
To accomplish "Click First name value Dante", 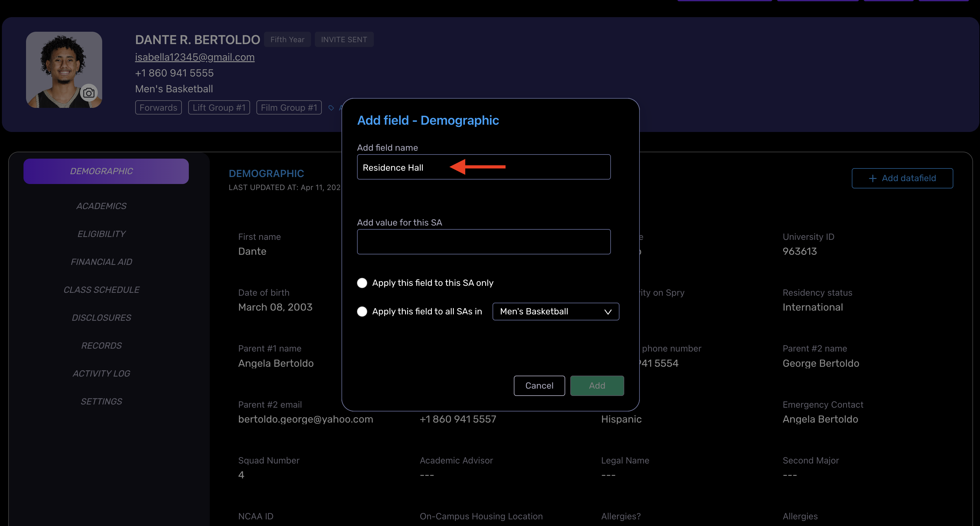I will pyautogui.click(x=252, y=251).
